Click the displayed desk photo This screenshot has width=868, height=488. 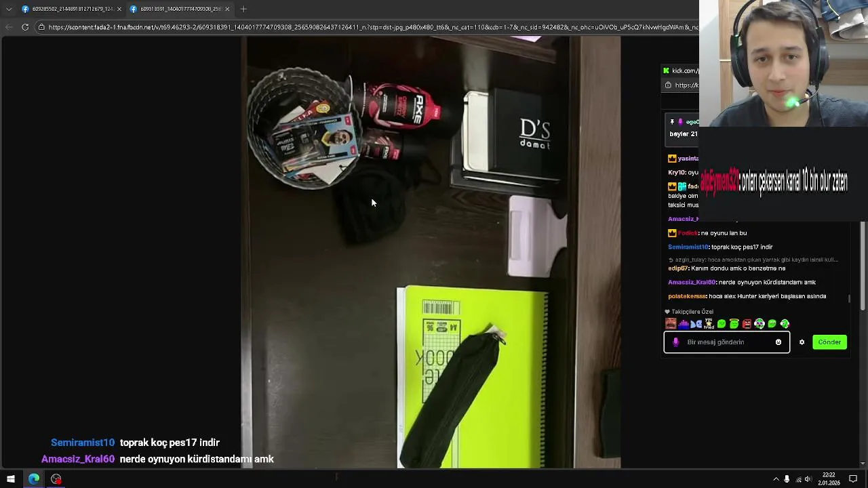(431, 252)
